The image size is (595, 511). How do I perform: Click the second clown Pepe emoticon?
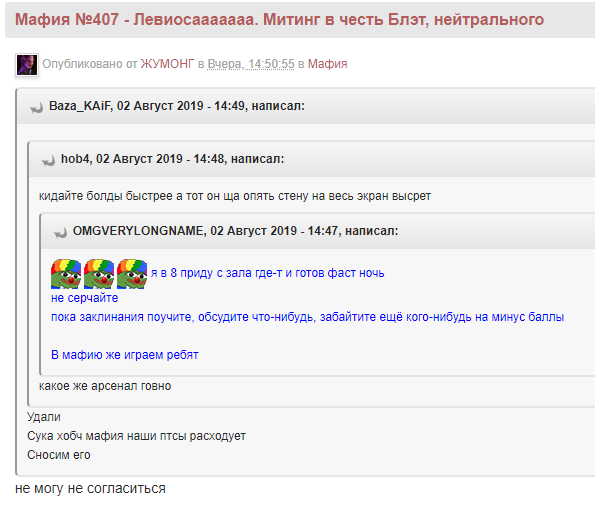(x=99, y=274)
